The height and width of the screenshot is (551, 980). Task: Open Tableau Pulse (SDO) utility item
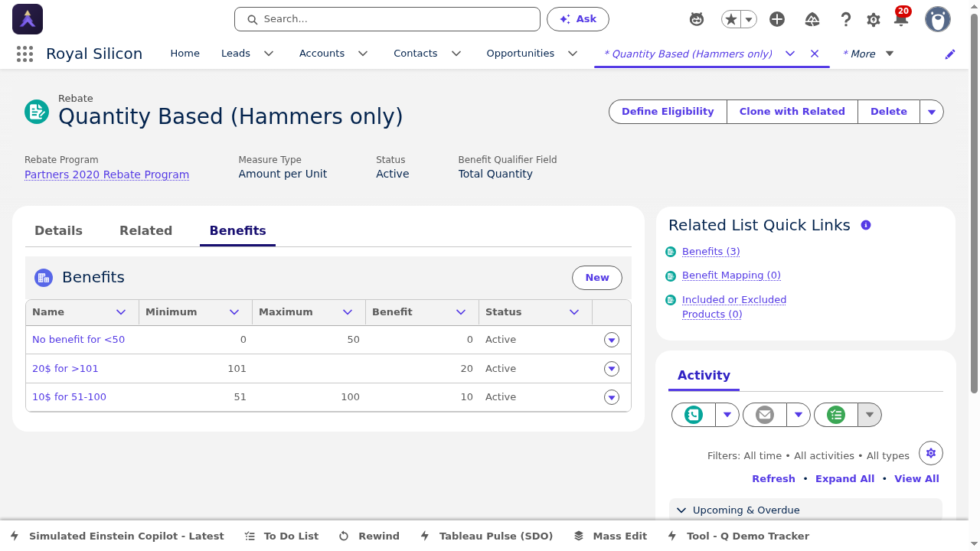[486, 536]
